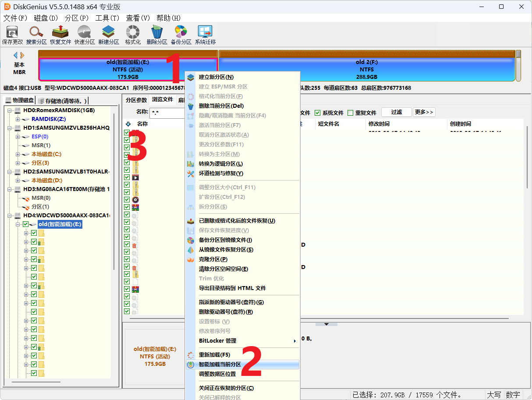Enable the 重复文件 checkbox
This screenshot has height=400, width=532.
point(350,113)
